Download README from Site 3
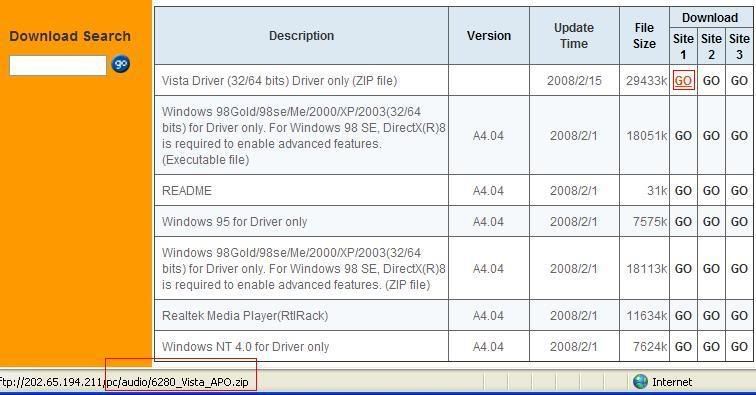 pos(739,191)
